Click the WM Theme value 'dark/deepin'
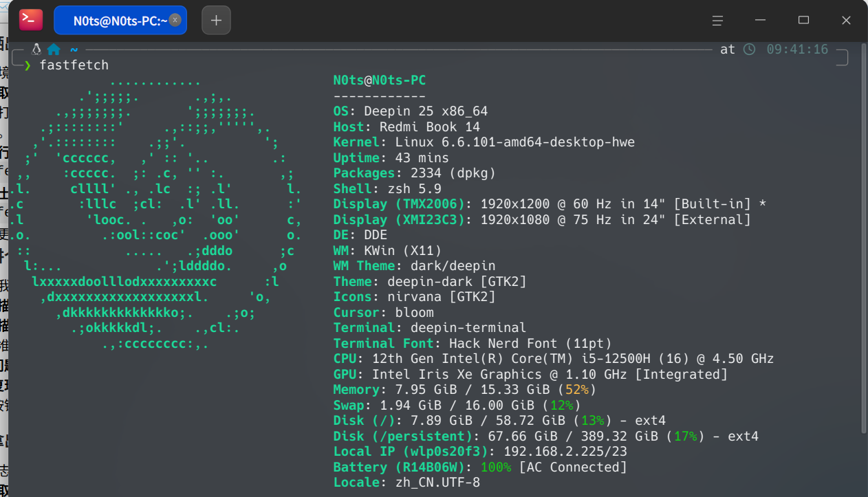Image resolution: width=868 pixels, height=497 pixels. coord(453,266)
